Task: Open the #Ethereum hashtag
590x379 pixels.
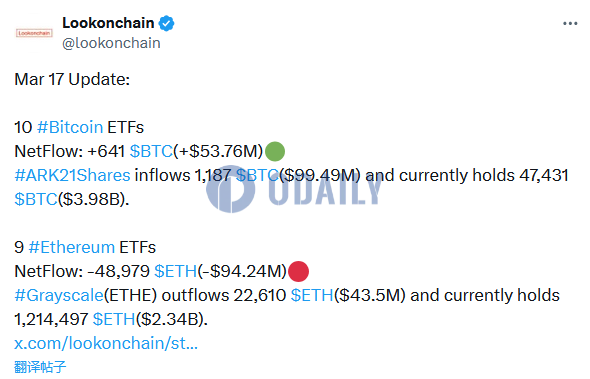Action: click(71, 247)
